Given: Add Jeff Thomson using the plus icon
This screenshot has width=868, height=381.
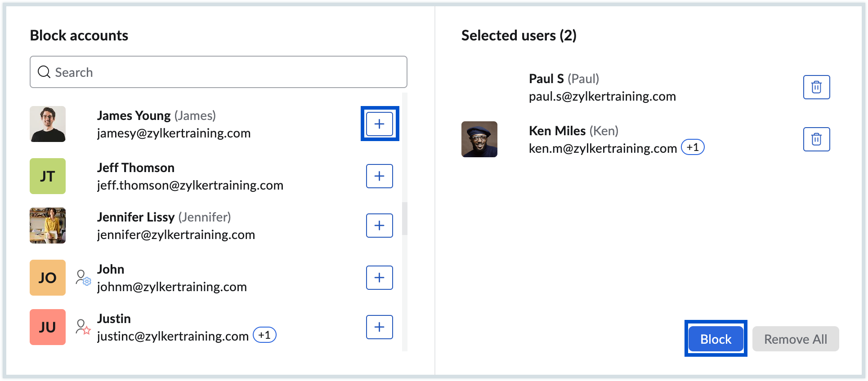Looking at the screenshot, I should 379,176.
